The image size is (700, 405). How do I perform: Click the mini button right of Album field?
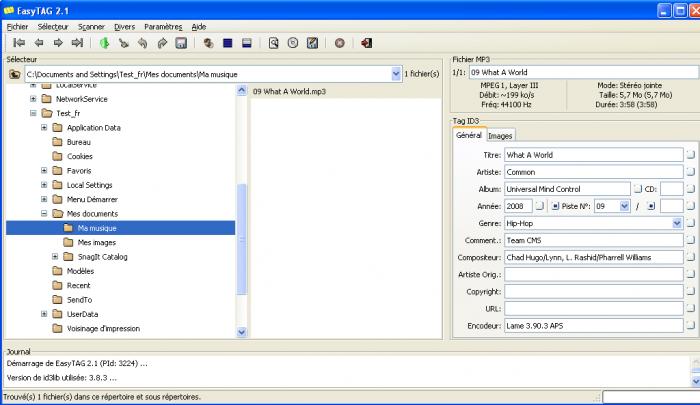coord(638,189)
